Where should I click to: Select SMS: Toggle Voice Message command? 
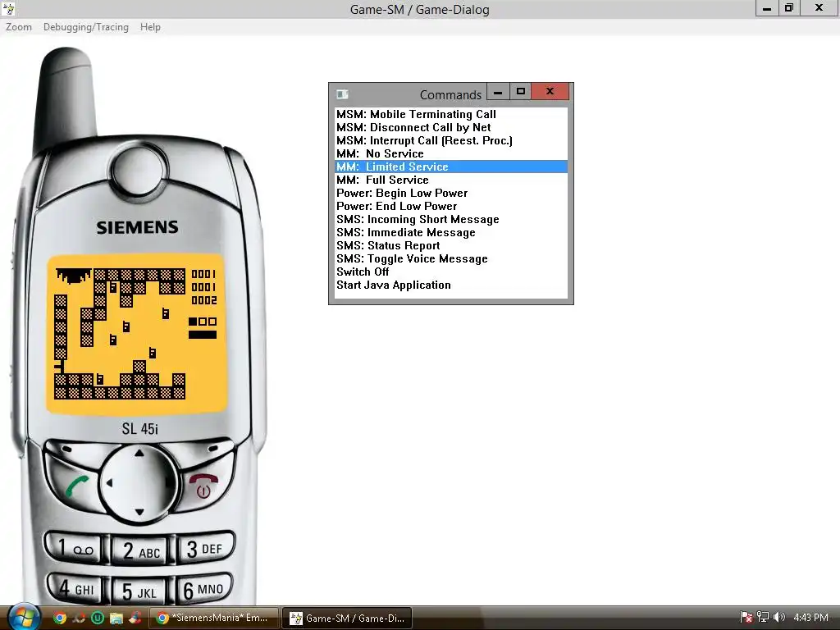[451, 258]
